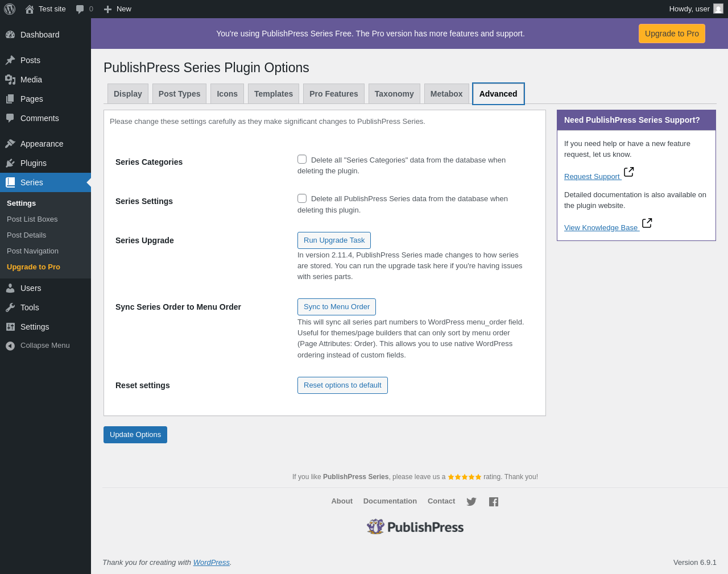Viewport: 728px width, 574px height.
Task: Click the Dashboard gauge icon
Action: tap(10, 35)
